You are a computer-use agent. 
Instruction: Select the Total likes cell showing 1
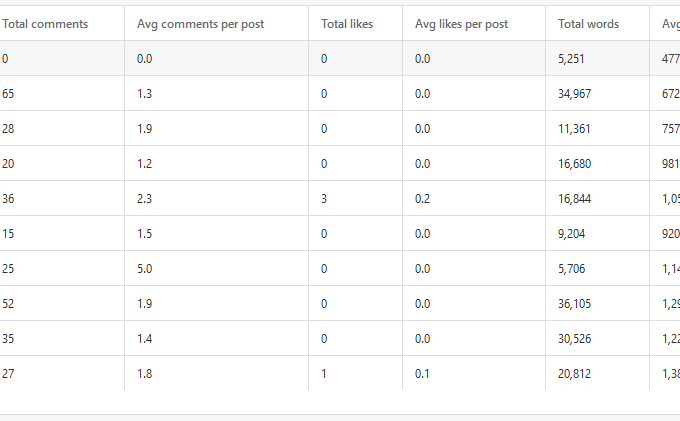pyautogui.click(x=324, y=374)
